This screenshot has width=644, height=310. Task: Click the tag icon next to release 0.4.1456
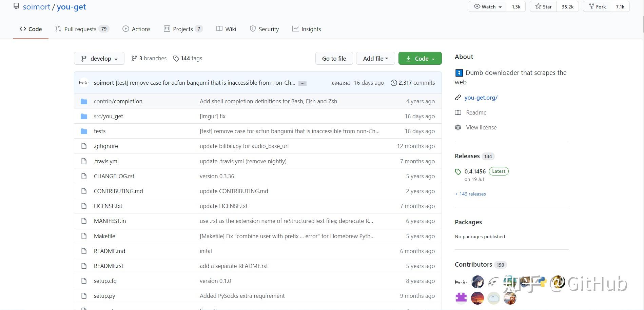pos(458,172)
